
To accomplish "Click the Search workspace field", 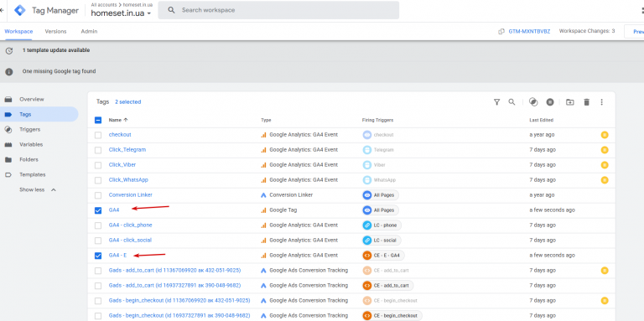I will (278, 10).
